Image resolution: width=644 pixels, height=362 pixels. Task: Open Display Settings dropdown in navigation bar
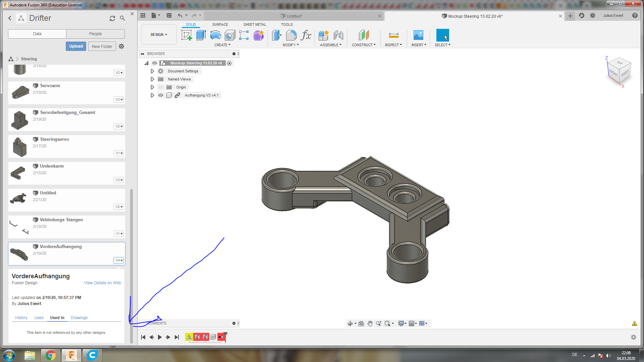[x=402, y=323]
